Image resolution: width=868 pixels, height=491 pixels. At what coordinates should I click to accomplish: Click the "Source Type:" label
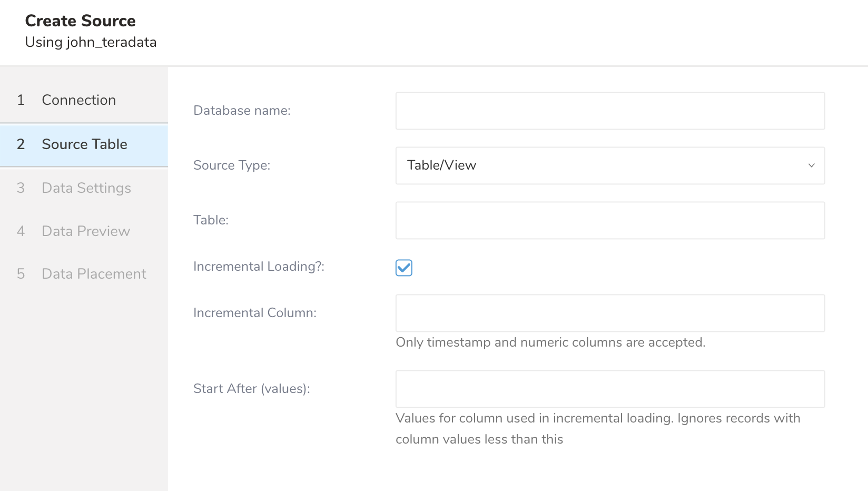(232, 165)
